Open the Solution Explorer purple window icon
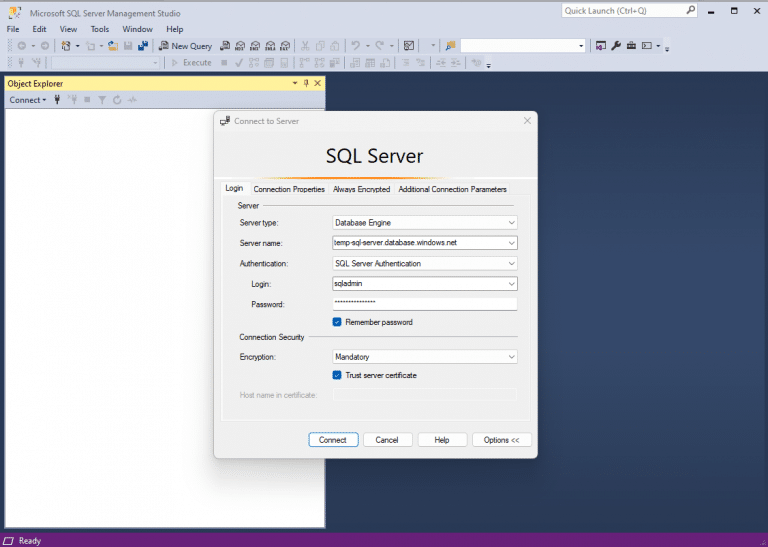This screenshot has width=768, height=547. coord(601,46)
